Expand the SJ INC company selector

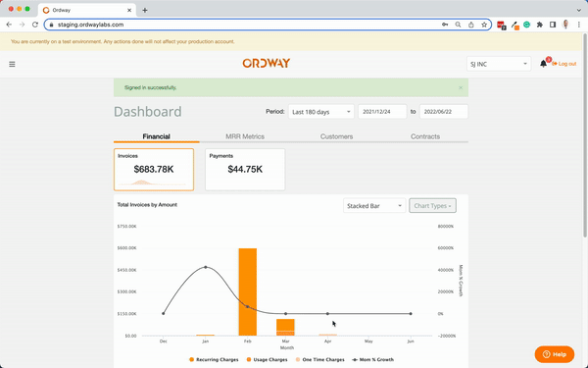click(x=499, y=64)
